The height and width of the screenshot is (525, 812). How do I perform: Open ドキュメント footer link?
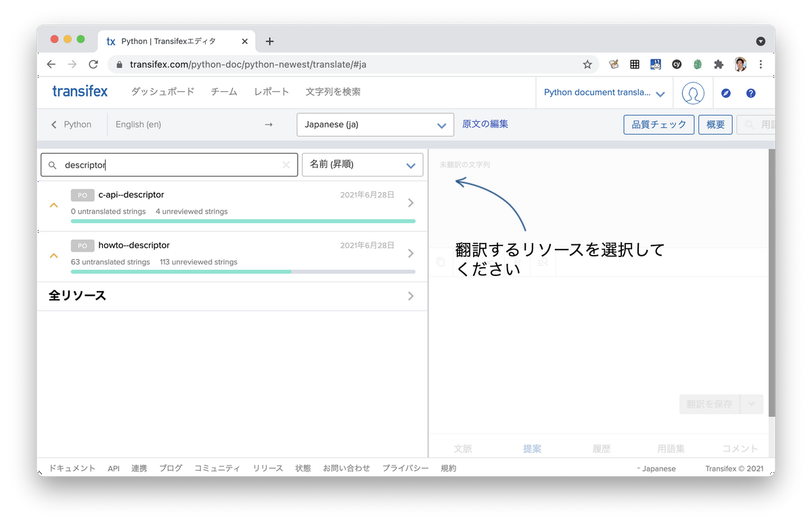72,468
